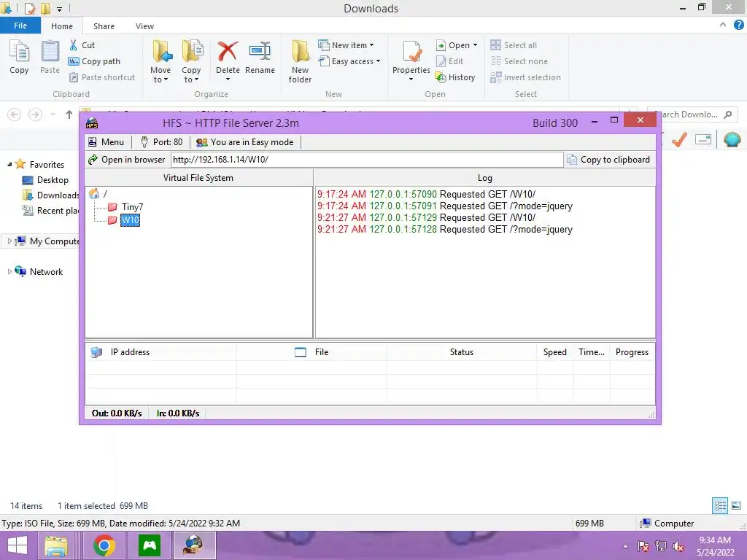Collapse the Favorites tree node
Viewport: 747px width, 560px height.
point(9,164)
